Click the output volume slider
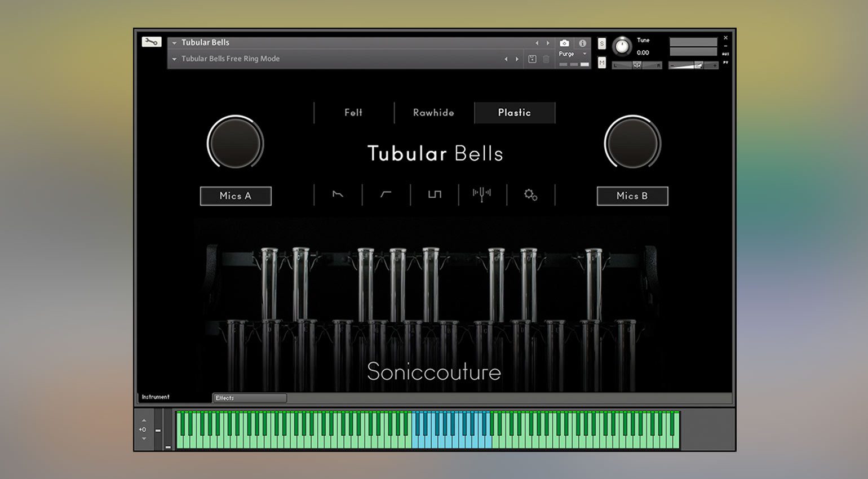This screenshot has height=479, width=868. click(x=693, y=65)
